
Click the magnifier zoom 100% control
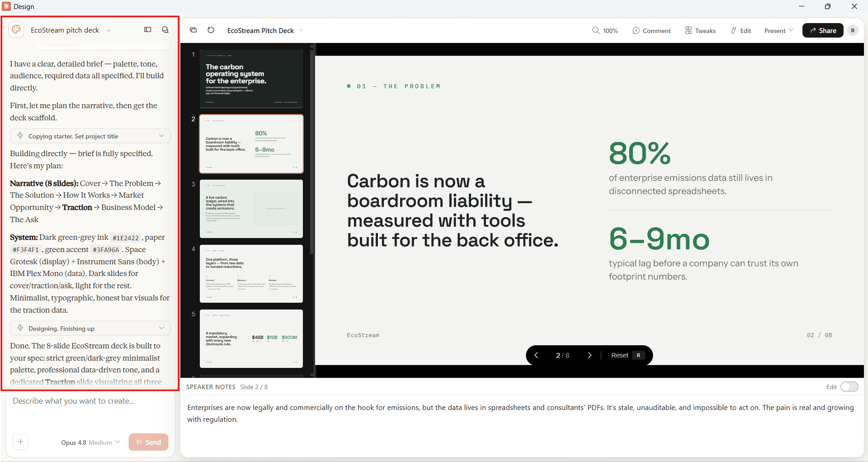[x=605, y=31]
